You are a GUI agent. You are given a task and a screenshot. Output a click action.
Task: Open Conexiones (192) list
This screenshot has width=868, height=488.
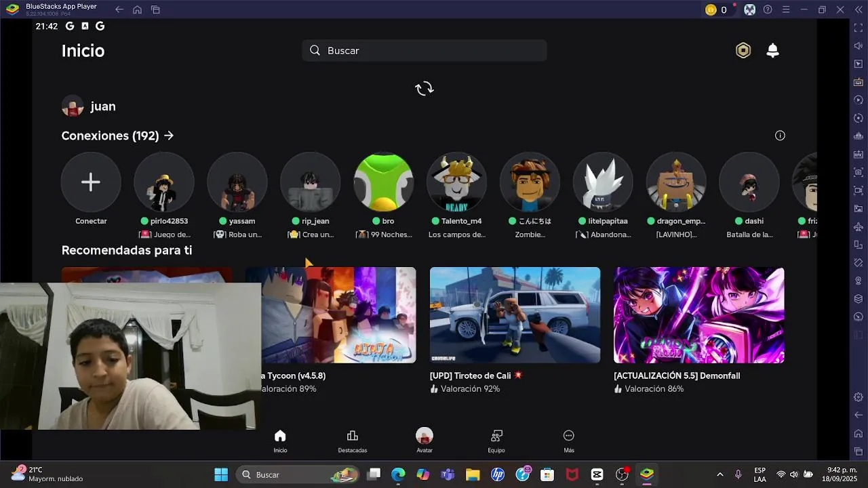point(118,136)
